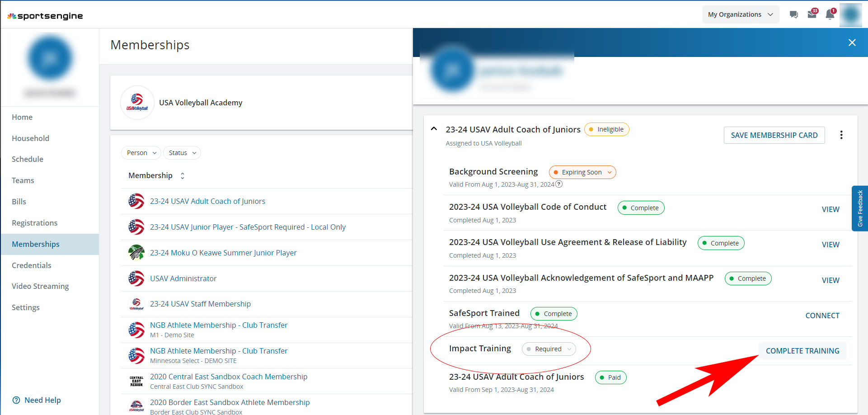Close the membership details panel
The width and height of the screenshot is (868, 415).
click(x=852, y=42)
